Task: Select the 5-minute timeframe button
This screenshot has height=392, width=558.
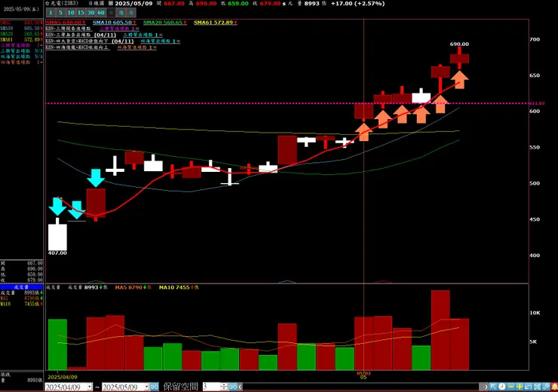Action: coord(60,13)
